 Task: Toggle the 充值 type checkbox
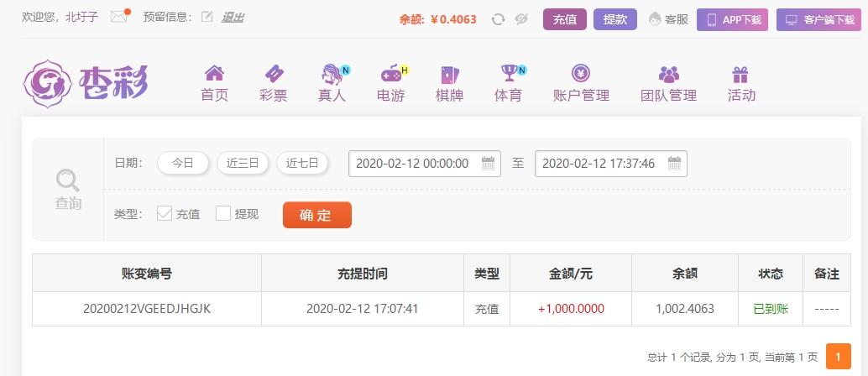[165, 214]
